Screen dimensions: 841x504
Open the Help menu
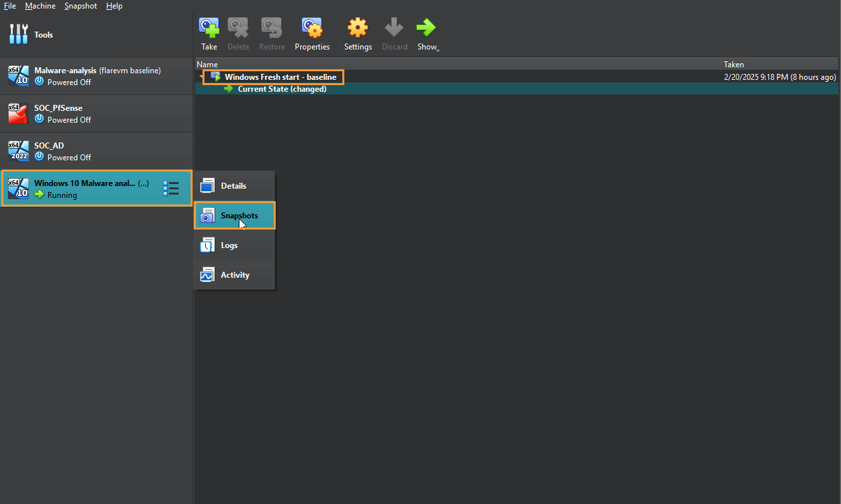114,6
